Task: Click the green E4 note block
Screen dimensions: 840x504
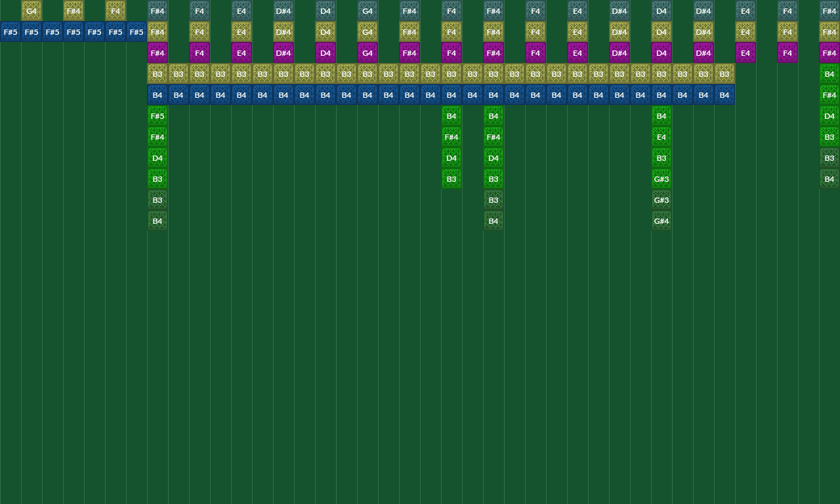Action: click(x=661, y=136)
